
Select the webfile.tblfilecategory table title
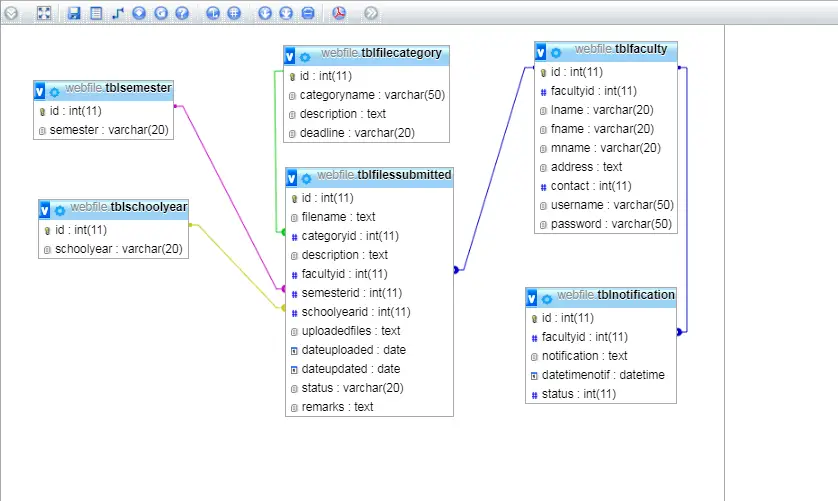pos(381,53)
